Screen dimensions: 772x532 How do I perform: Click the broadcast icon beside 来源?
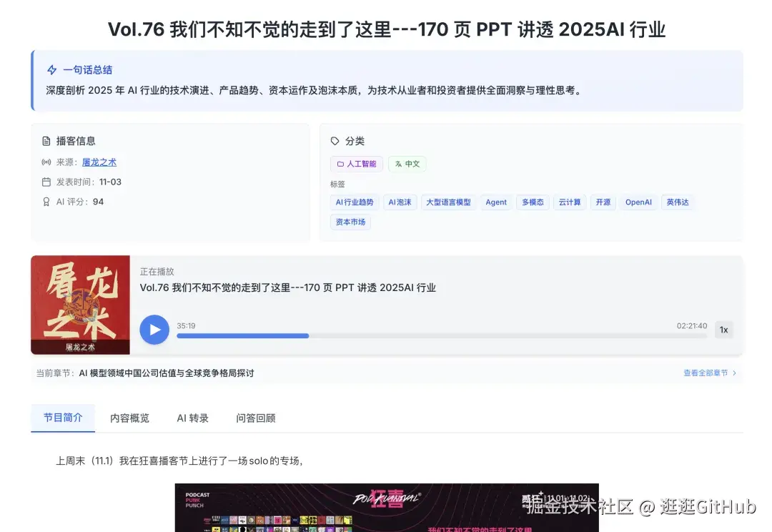click(x=46, y=162)
